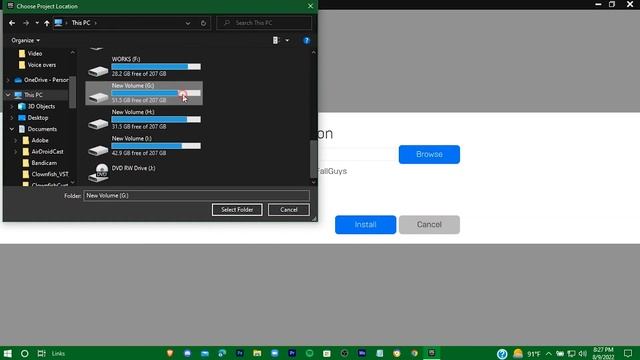Select the New Volume (H:) drive

tap(144, 119)
